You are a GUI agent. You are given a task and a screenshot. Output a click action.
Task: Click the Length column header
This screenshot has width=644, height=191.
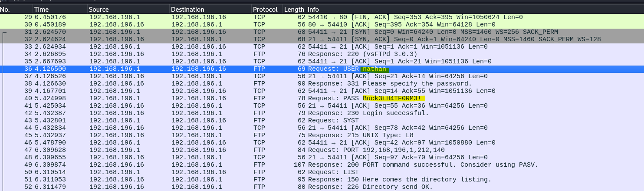point(294,9)
